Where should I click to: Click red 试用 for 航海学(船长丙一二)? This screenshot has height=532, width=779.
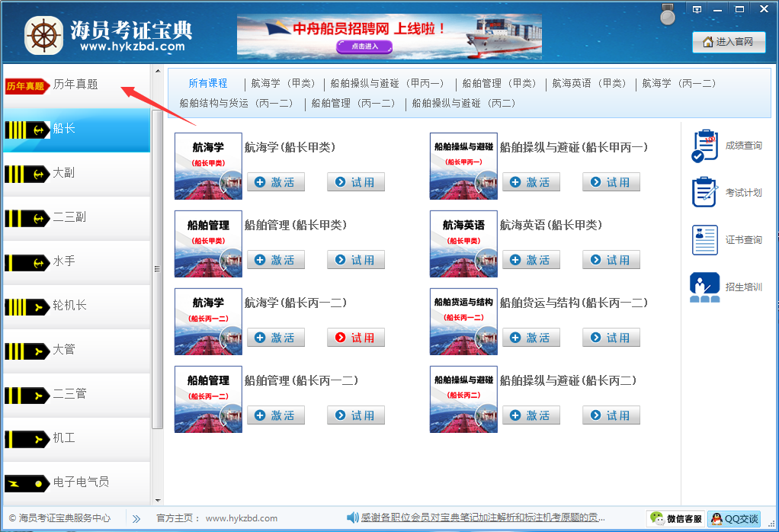(356, 338)
